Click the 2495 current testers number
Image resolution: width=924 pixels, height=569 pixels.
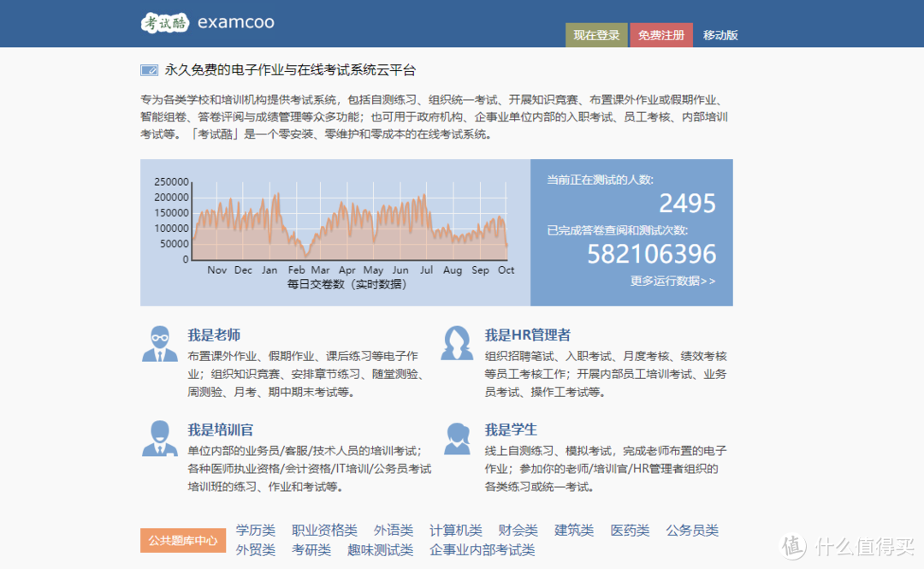tap(688, 204)
